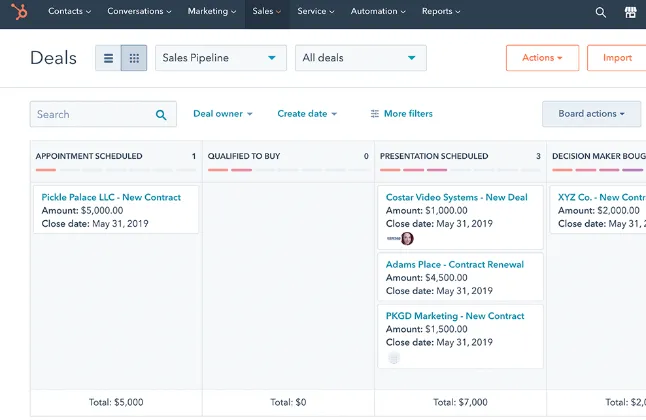646x420 pixels.
Task: Click Amount: $5,000.00 on Pickle Palace card
Action: click(82, 211)
